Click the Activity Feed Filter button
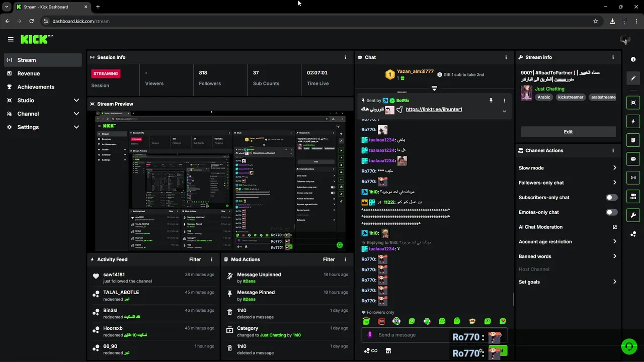644x362 pixels. [195, 259]
